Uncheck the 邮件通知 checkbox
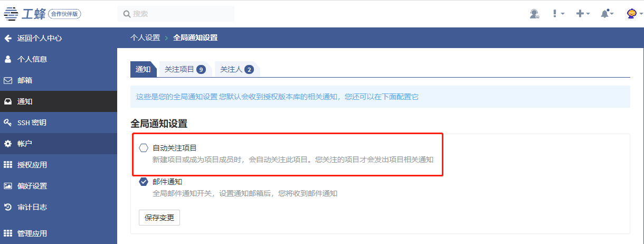The height and width of the screenshot is (244, 644). (144, 182)
